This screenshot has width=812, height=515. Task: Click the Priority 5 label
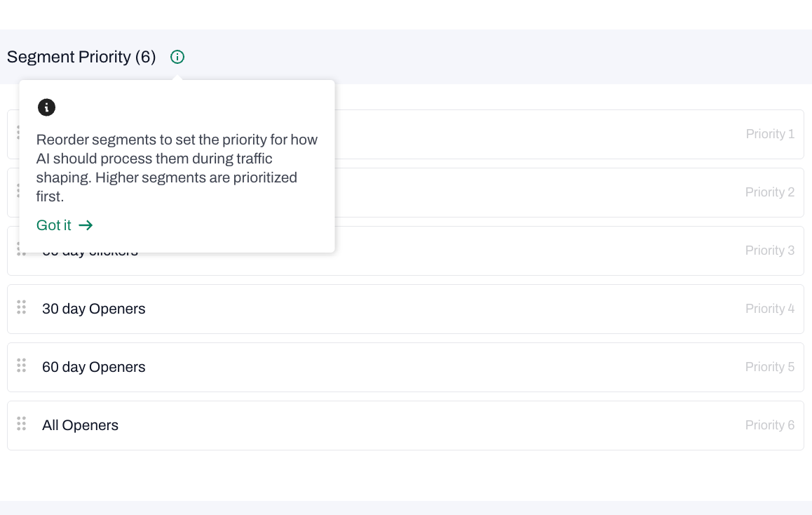click(x=770, y=367)
